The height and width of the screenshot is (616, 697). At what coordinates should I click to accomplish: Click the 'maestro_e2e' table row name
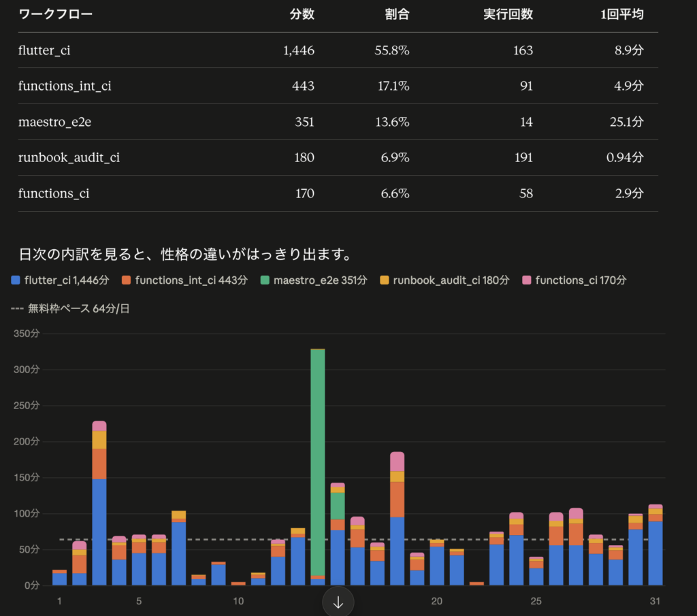click(x=54, y=122)
